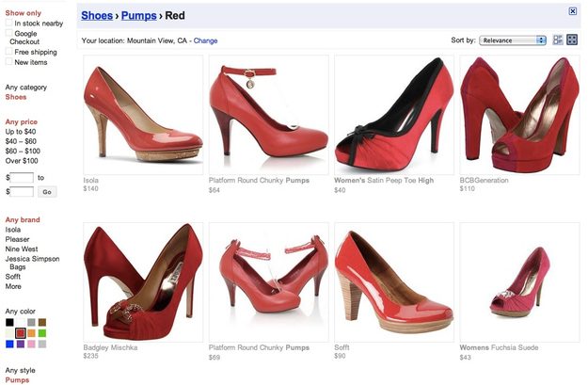Open the $69 Platform Chunky Pumps image
Viewport: 588px width, 385px height.
click(268, 281)
